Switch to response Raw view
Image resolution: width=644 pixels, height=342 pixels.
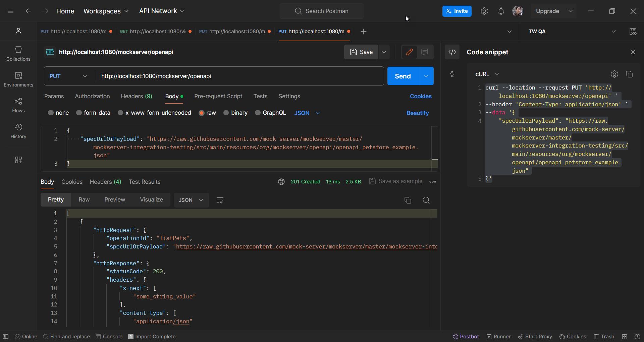click(84, 200)
